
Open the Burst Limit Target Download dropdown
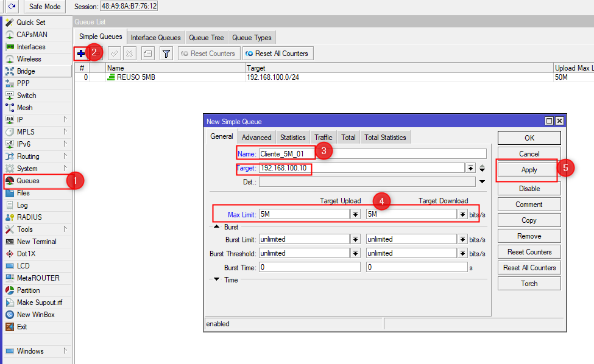[x=462, y=239]
